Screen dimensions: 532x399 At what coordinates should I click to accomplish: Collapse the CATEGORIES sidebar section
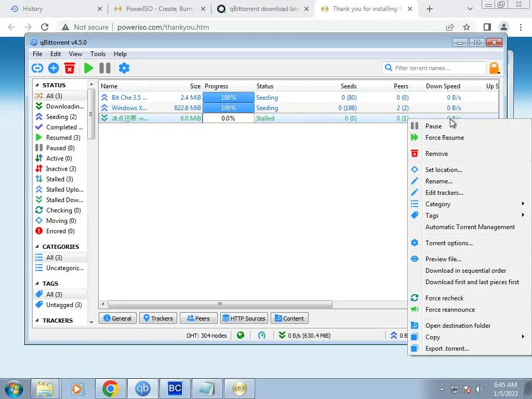click(37, 247)
